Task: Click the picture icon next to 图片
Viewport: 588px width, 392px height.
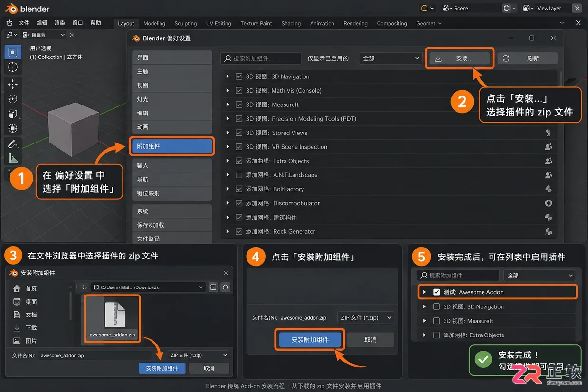Action: click(x=17, y=341)
